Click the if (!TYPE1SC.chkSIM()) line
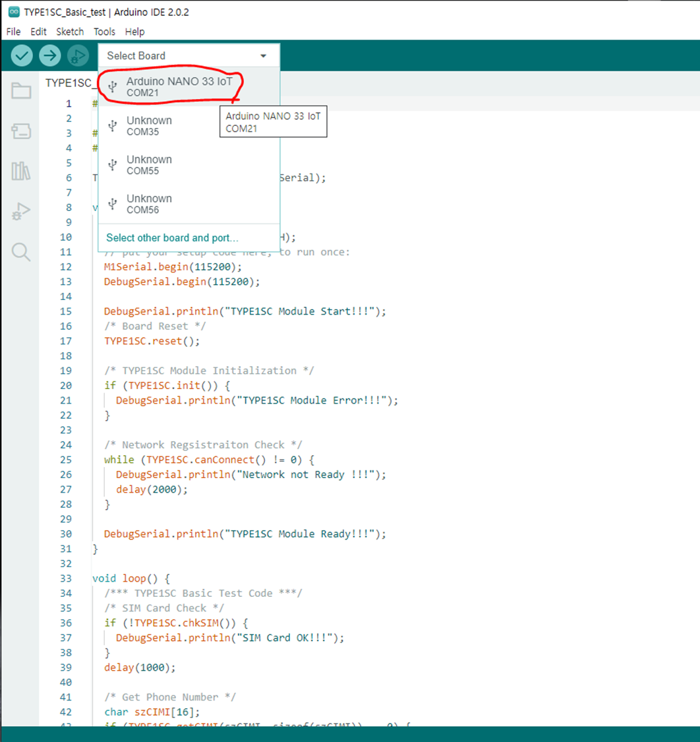 click(x=177, y=623)
